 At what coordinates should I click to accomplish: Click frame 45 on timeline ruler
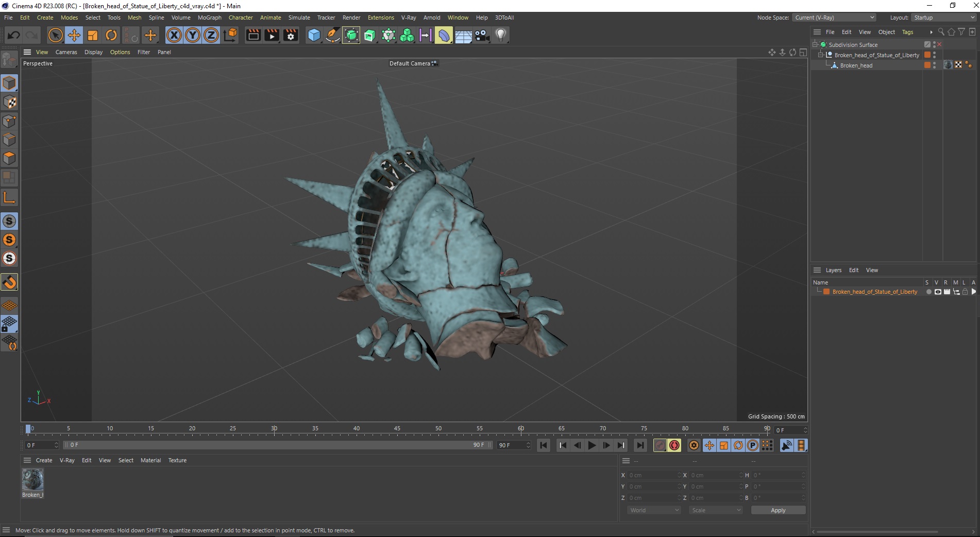[397, 429]
